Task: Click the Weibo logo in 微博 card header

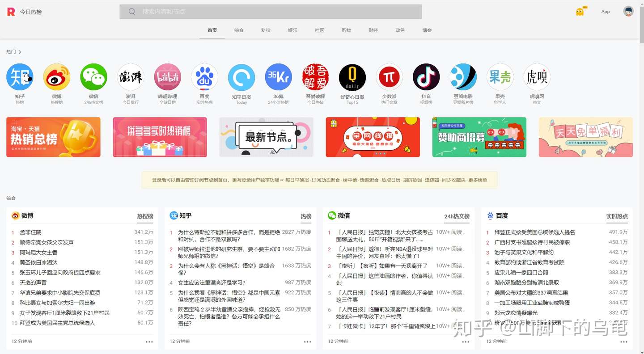Action: (x=16, y=216)
